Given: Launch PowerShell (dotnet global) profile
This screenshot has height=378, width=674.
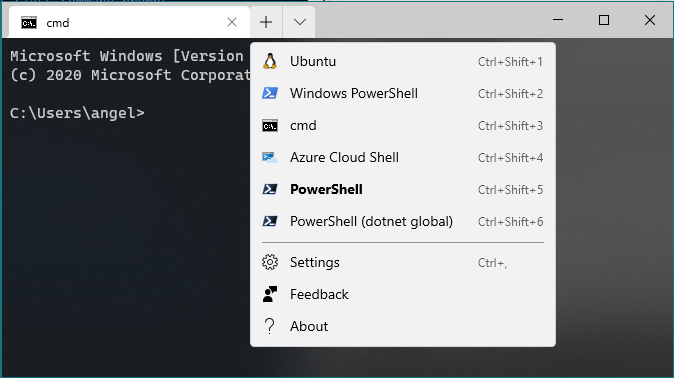Looking at the screenshot, I should (403, 221).
